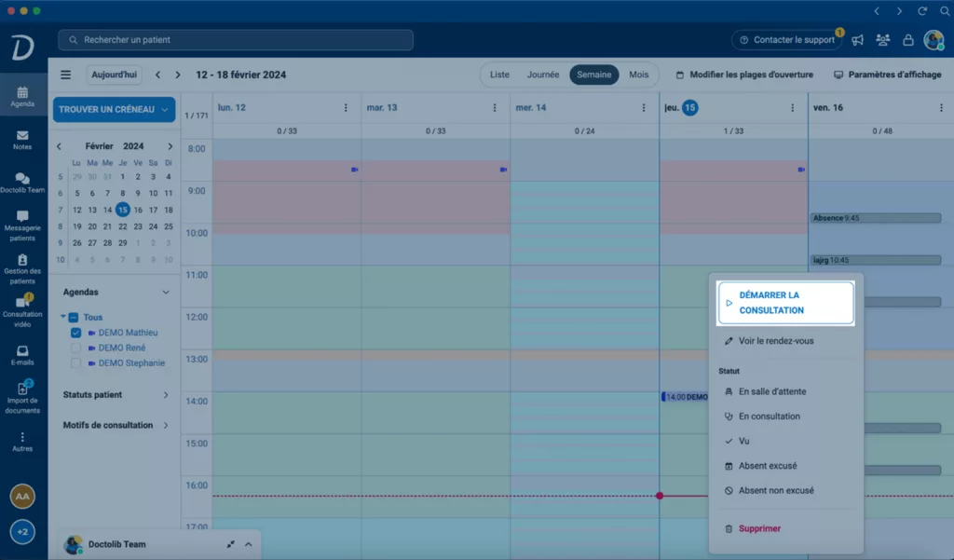The image size is (954, 560).
Task: Click Démarrer la consultation button
Action: (x=785, y=303)
